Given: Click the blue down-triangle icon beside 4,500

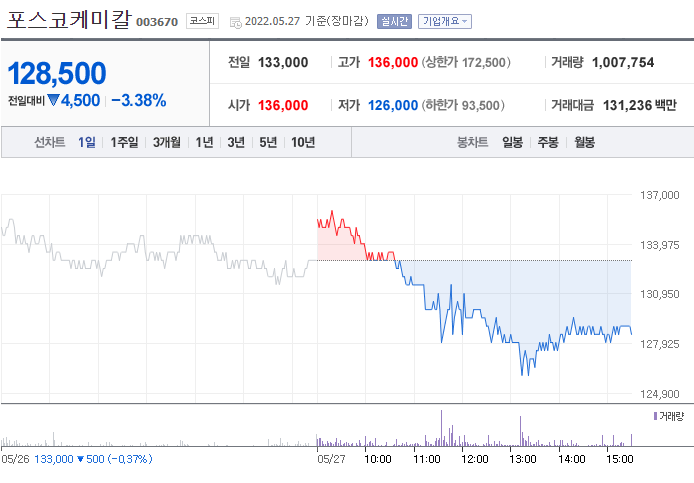Looking at the screenshot, I should point(53,100).
